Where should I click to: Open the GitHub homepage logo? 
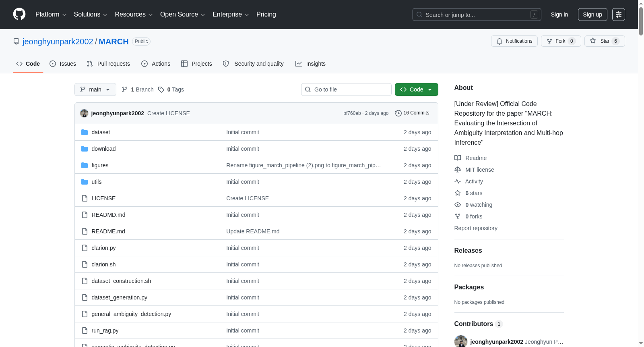19,15
